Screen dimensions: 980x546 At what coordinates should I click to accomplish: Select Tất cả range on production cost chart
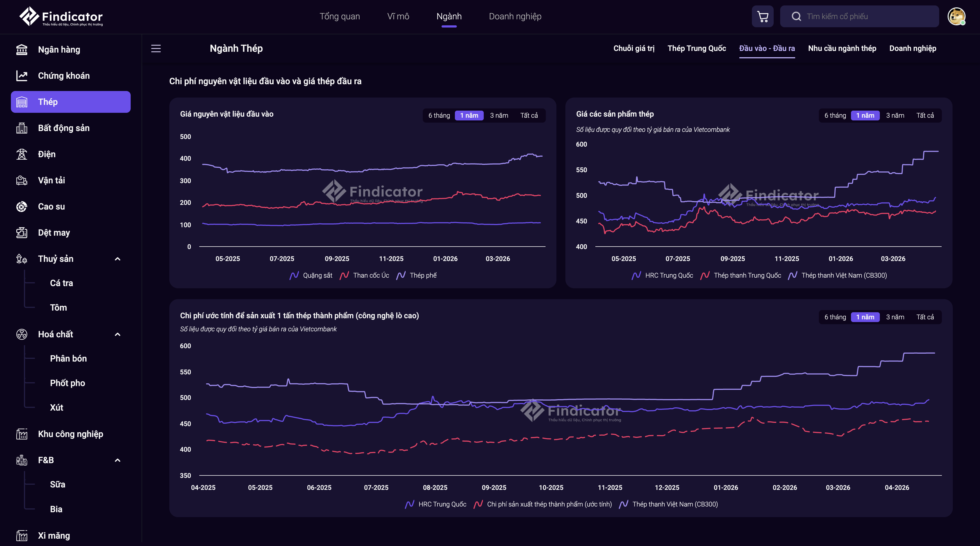[925, 317]
